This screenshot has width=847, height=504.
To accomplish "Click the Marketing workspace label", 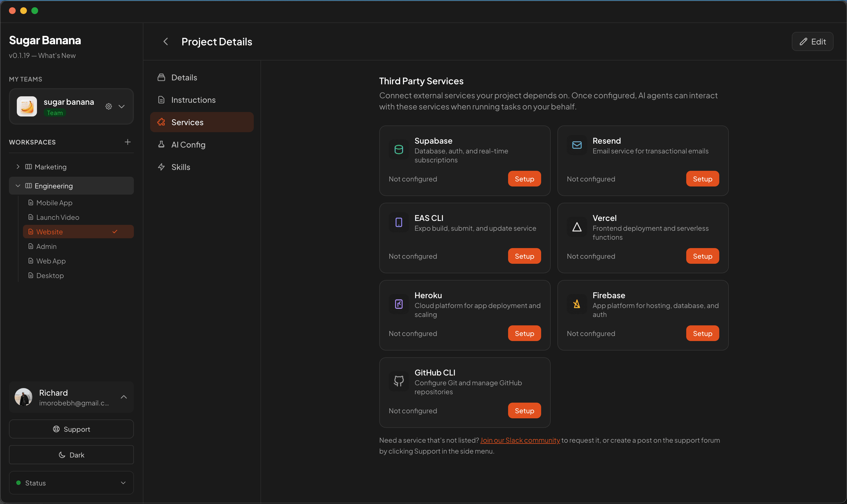I will (51, 167).
